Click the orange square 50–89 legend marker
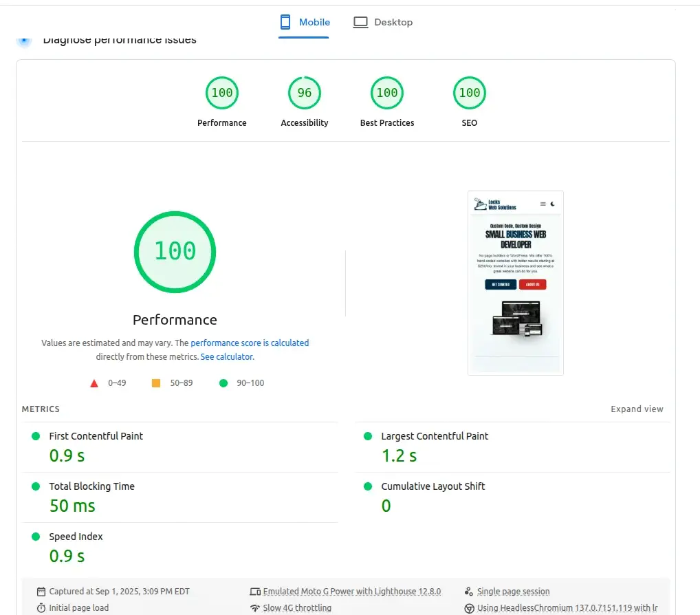The width and height of the screenshot is (700, 615). pos(155,382)
